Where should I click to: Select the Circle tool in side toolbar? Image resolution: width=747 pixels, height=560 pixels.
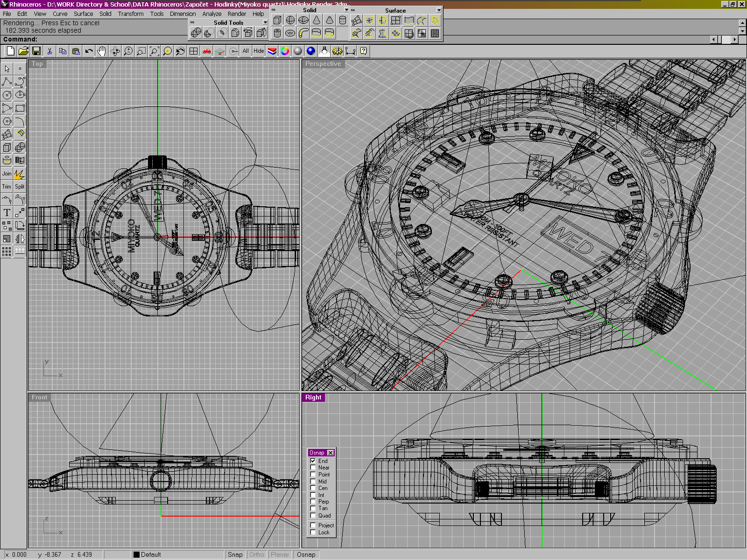point(7,95)
